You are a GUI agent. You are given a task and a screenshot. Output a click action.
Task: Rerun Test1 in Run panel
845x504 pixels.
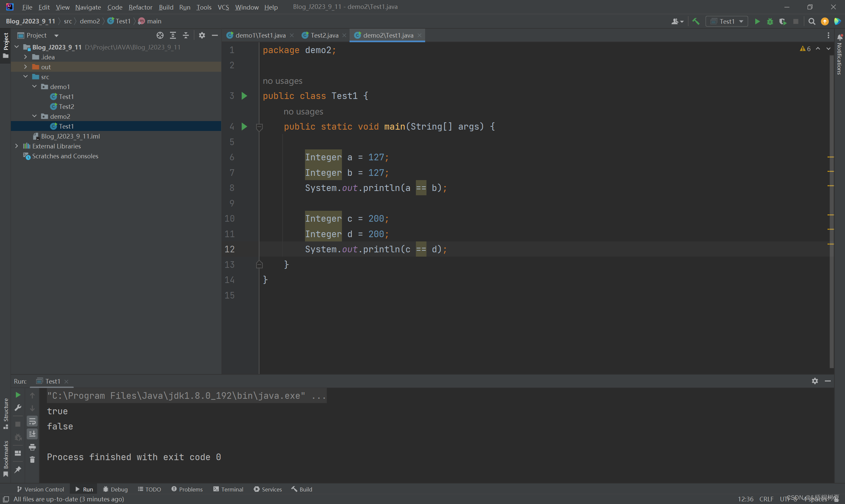(18, 395)
